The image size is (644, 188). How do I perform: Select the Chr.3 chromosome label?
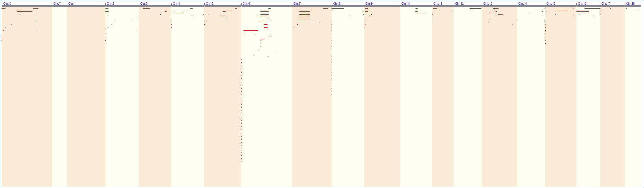tap(144, 3)
